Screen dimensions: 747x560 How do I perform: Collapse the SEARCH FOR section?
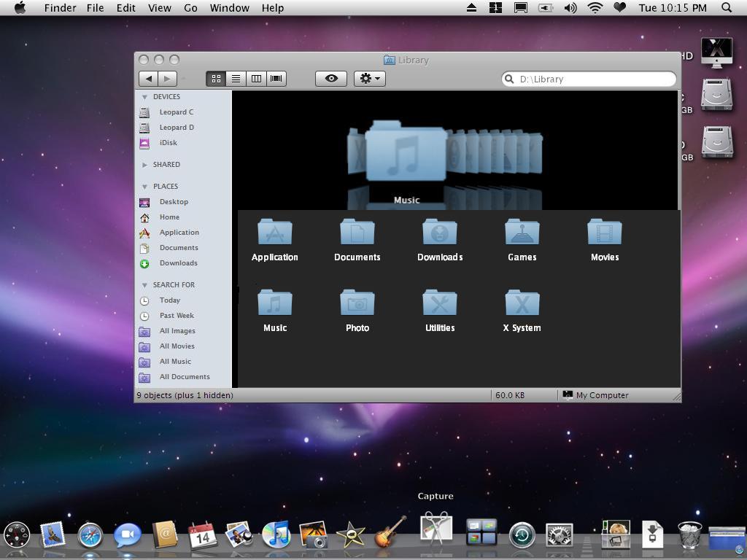(144, 285)
